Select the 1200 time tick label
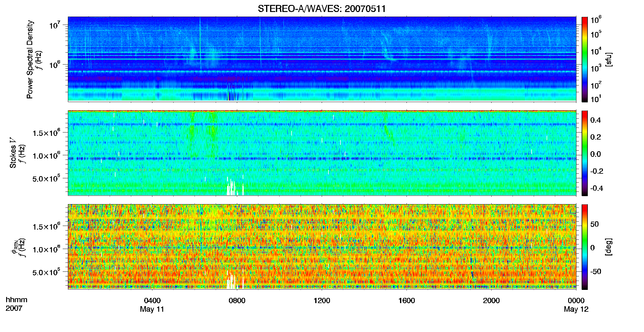Screen dimensions: 644x332 pos(322,301)
